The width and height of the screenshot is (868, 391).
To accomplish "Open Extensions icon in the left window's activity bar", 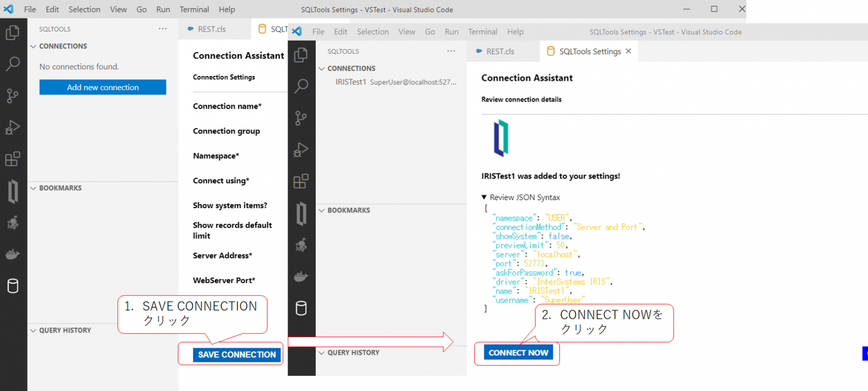I will [x=12, y=159].
